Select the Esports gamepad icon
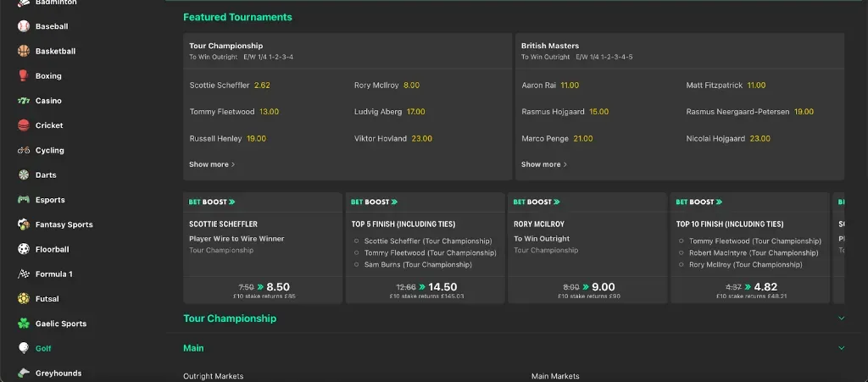This screenshot has height=382, width=868. 24,200
